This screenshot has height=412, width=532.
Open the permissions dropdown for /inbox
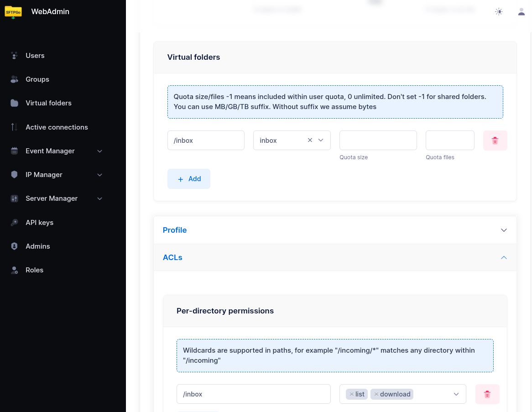[456, 394]
